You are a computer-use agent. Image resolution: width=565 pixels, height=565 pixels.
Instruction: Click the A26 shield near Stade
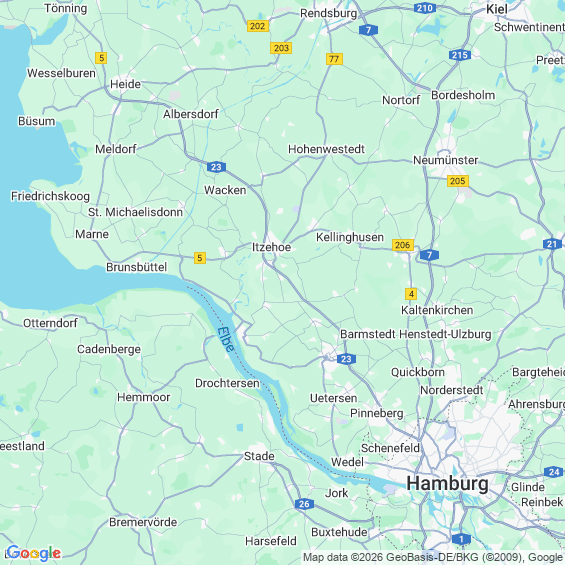(x=304, y=504)
